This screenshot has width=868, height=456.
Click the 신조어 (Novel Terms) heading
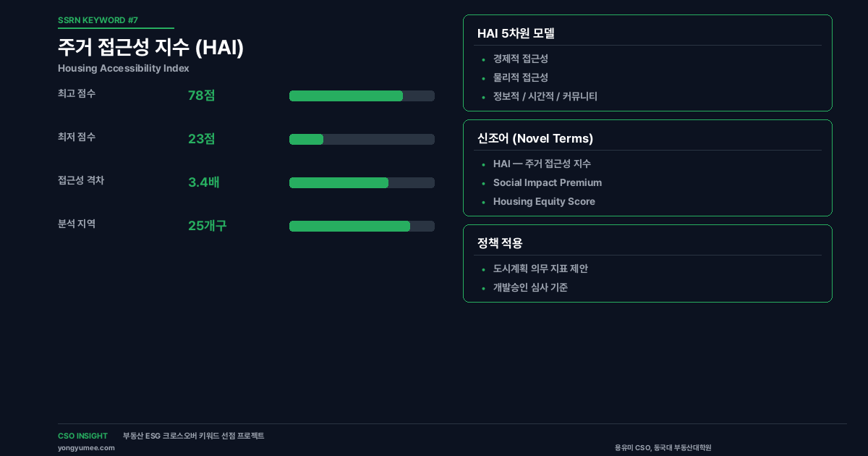[535, 138]
